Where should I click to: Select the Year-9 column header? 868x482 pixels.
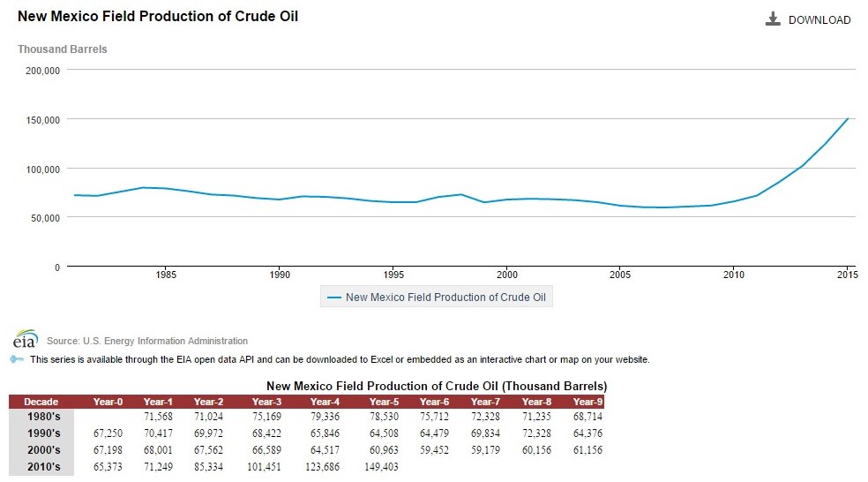click(x=587, y=402)
